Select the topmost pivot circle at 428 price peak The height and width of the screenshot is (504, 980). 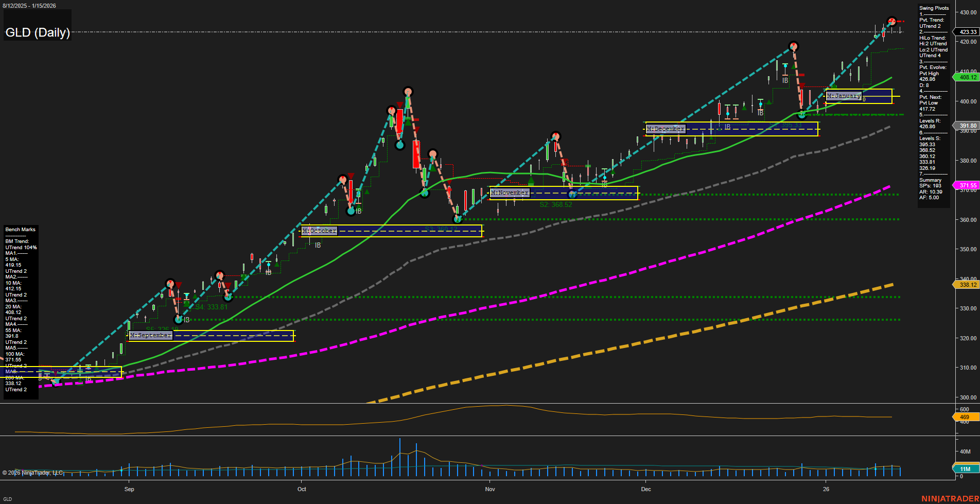[x=892, y=22]
